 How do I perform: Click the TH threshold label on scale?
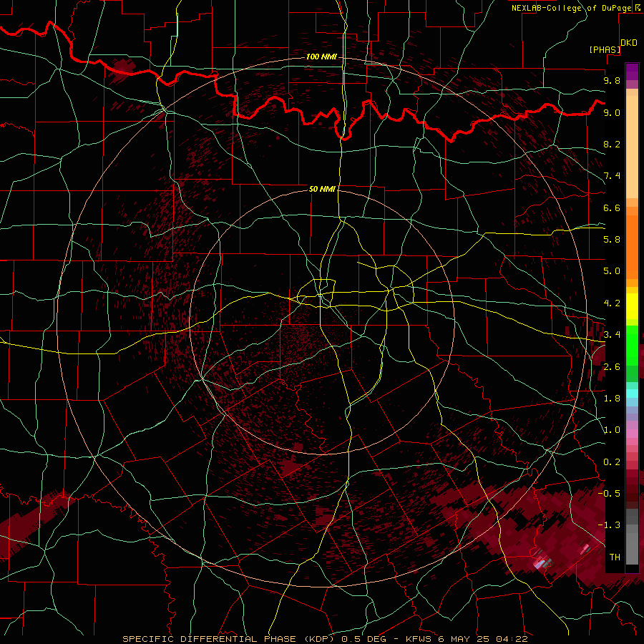615,557
